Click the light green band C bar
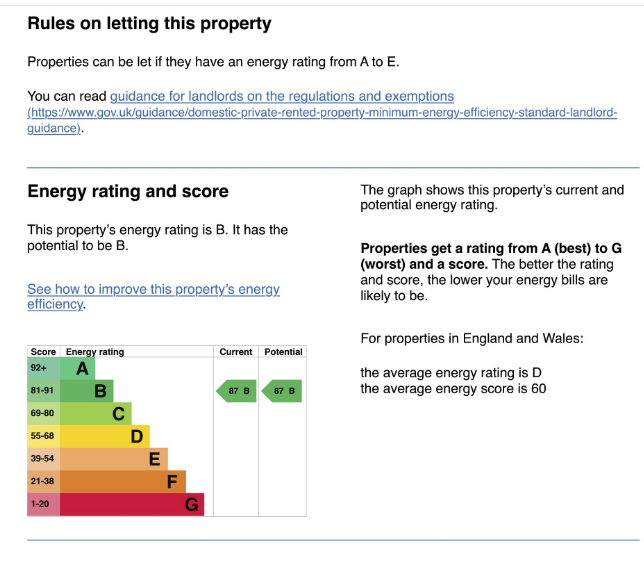644x571 pixels. [96, 413]
